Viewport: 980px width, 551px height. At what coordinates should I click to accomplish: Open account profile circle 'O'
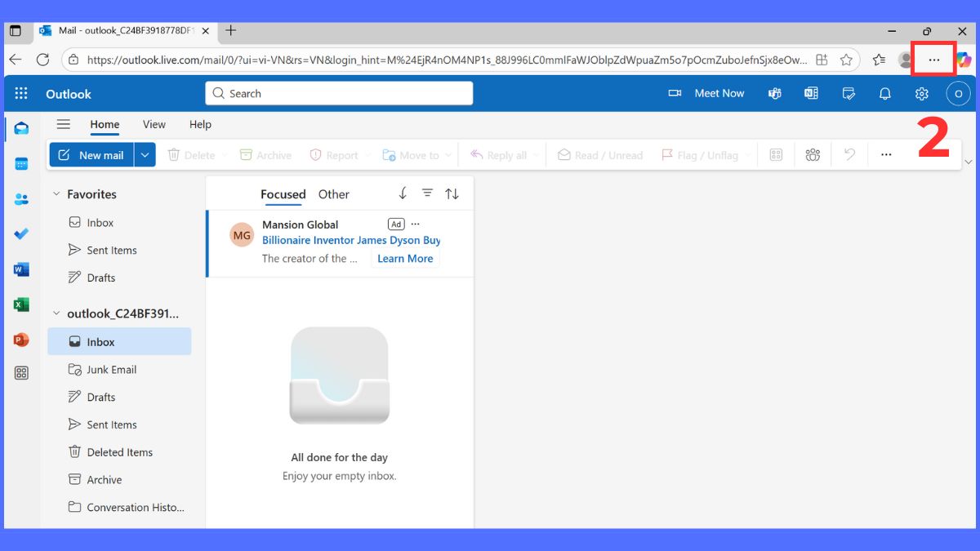(x=958, y=94)
